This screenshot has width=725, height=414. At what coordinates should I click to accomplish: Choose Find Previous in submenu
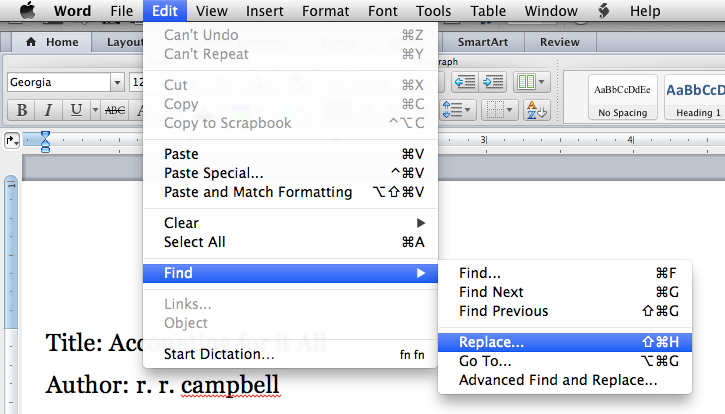click(x=565, y=311)
